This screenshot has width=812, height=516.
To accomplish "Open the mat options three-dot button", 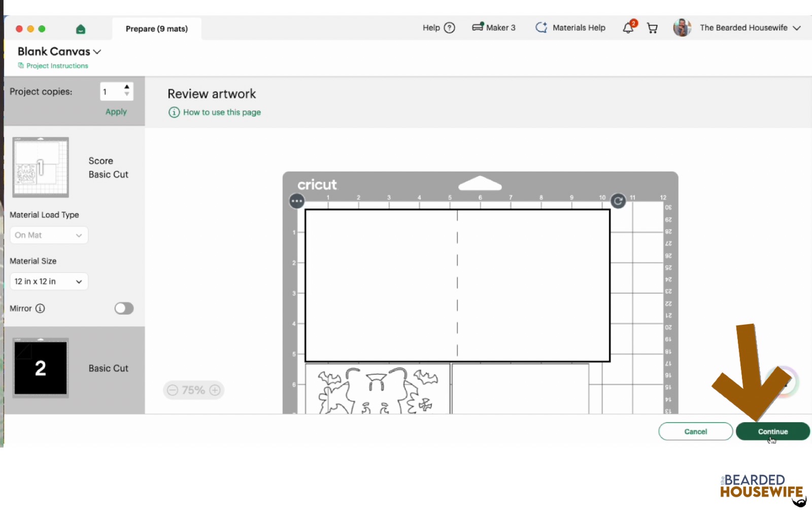I will coord(297,201).
